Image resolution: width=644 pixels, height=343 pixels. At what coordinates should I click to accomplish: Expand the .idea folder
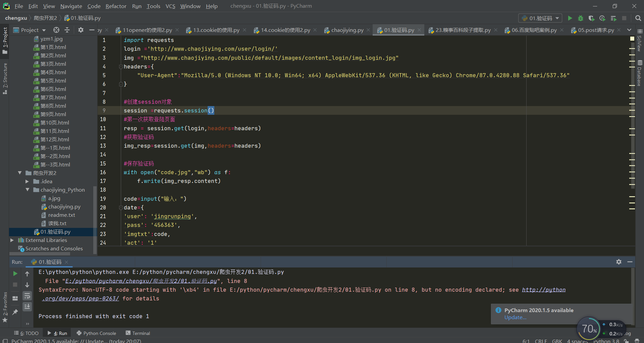[28, 181]
